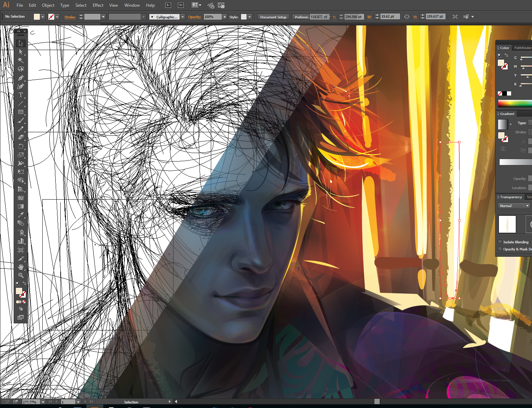Select the Artboard tool
Screen dimensions: 532x408
click(x=21, y=250)
